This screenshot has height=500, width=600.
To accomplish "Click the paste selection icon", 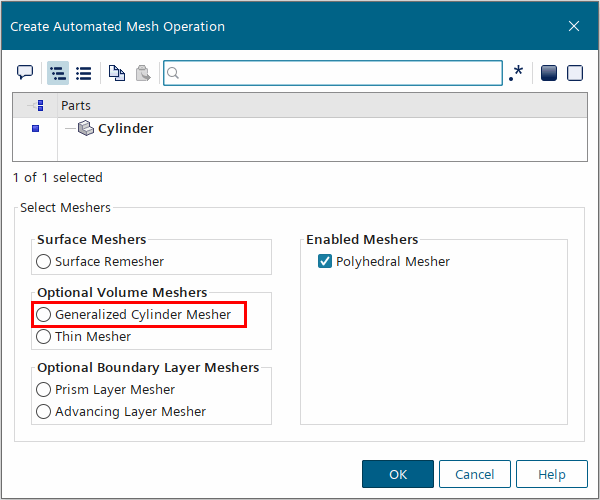I will [143, 73].
